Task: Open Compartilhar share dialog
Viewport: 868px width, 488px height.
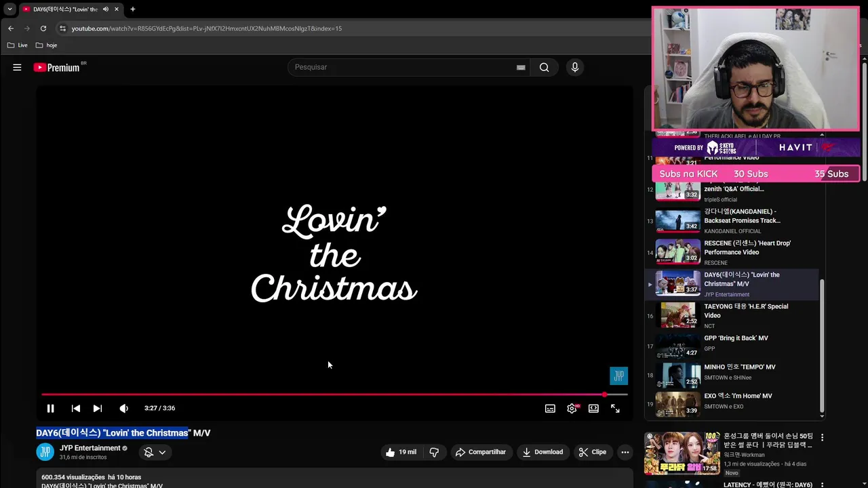Action: (481, 452)
